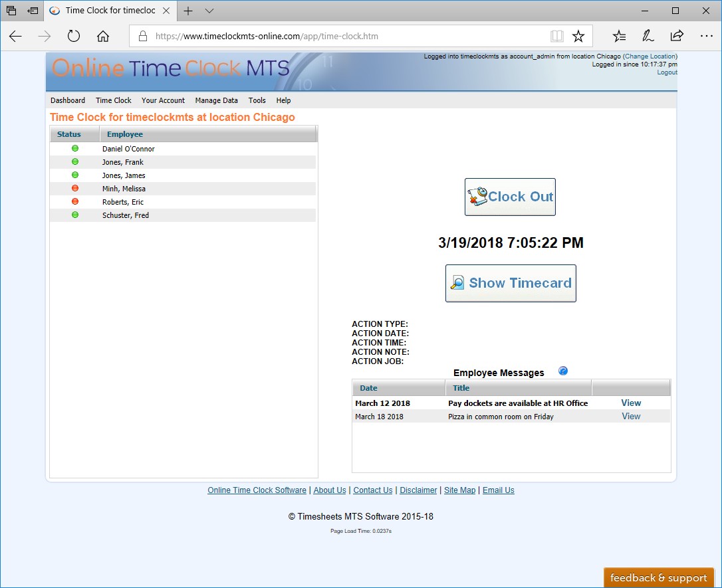View the Pizza in common room message
Image resolution: width=722 pixels, height=588 pixels.
tap(631, 416)
